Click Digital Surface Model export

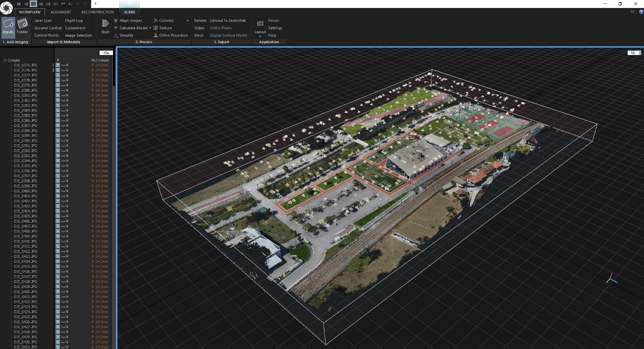(228, 36)
